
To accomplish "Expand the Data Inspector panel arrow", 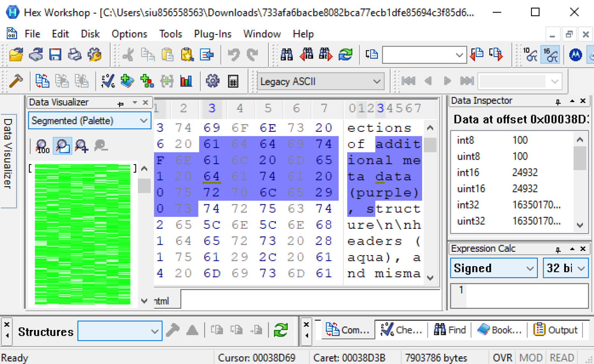I will pos(572,101).
